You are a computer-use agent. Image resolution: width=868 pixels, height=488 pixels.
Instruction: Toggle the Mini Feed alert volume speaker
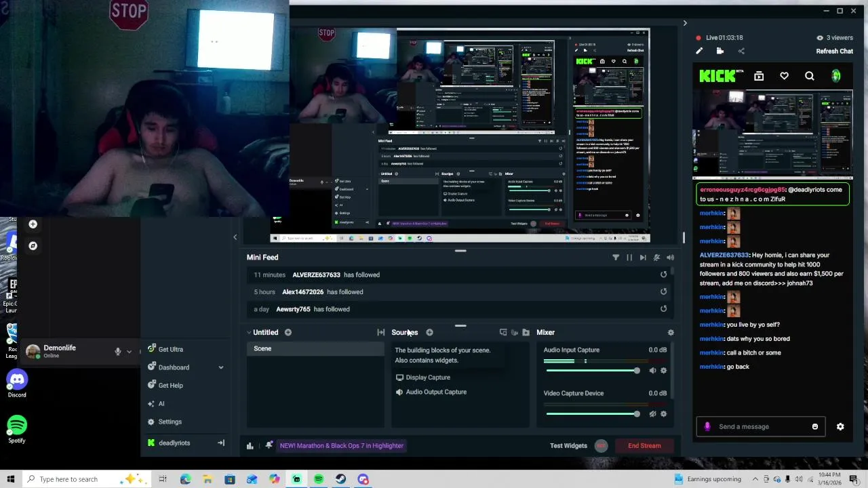click(670, 258)
